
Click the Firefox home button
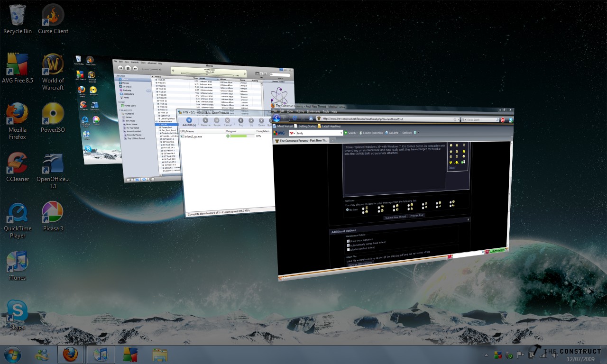[x=311, y=118]
